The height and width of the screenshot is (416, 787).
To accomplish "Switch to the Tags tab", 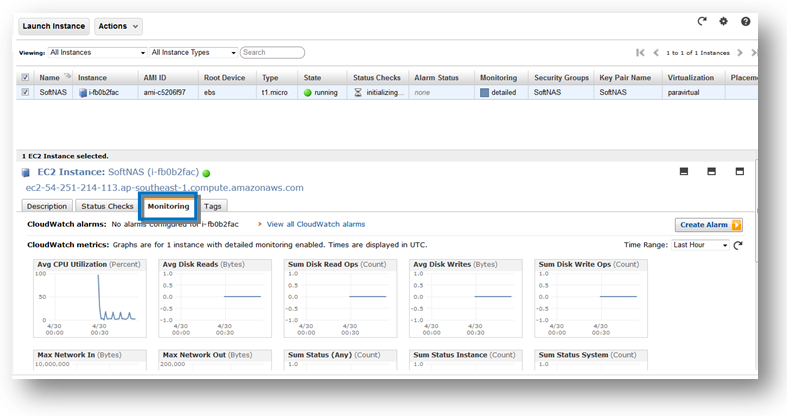I will pyautogui.click(x=213, y=206).
